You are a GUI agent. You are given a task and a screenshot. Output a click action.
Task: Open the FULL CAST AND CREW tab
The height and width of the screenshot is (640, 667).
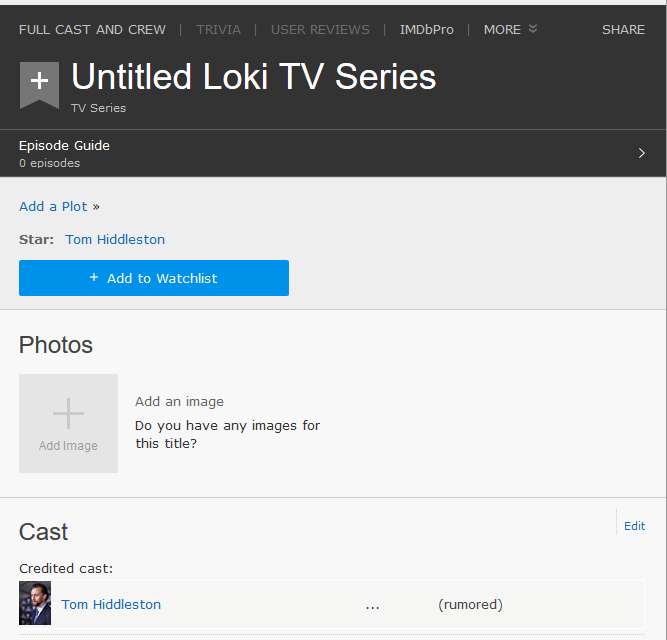(92, 29)
